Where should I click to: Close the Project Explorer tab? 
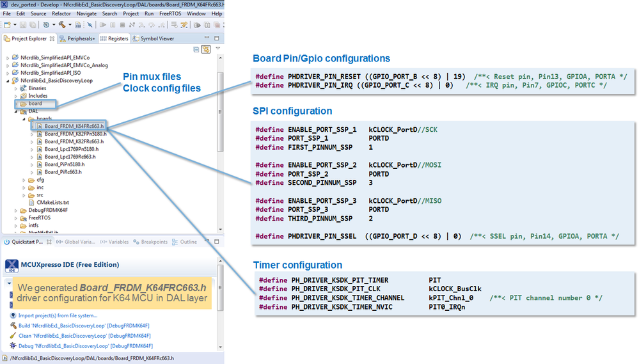[52, 39]
